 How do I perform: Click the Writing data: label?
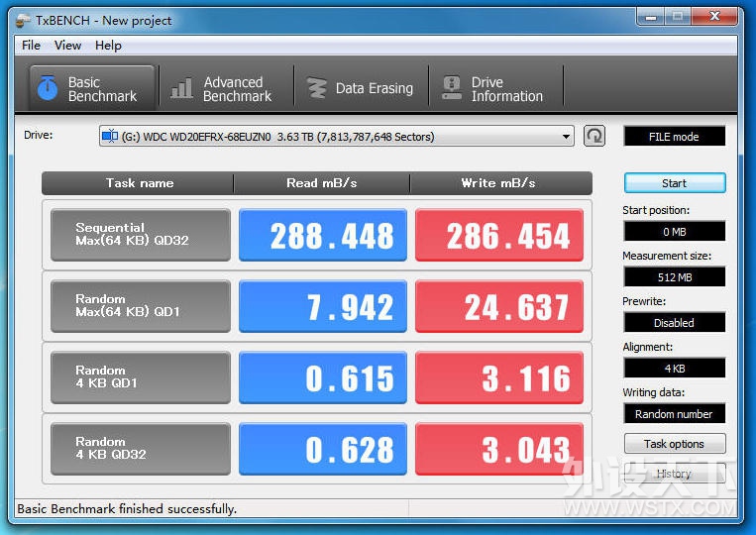coord(653,392)
